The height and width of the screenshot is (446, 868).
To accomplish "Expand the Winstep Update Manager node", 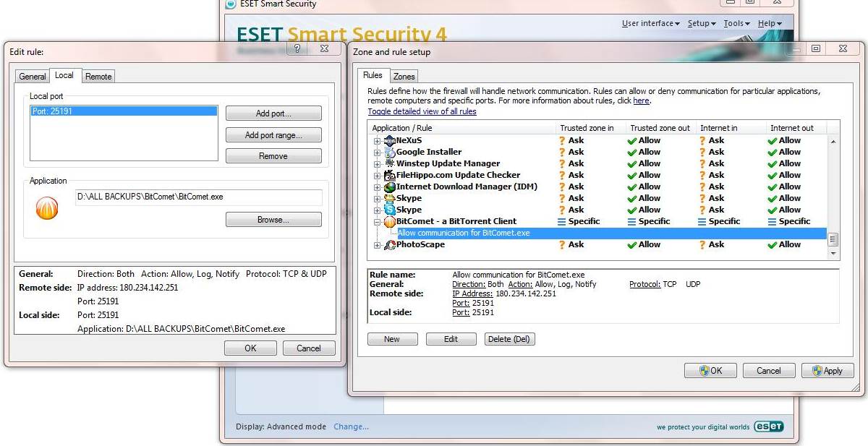I will tap(377, 164).
